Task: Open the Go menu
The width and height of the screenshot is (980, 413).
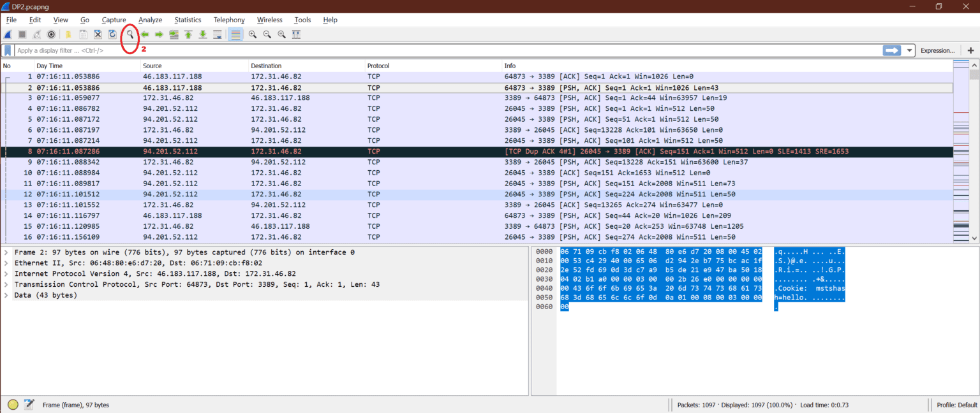Action: click(85, 20)
